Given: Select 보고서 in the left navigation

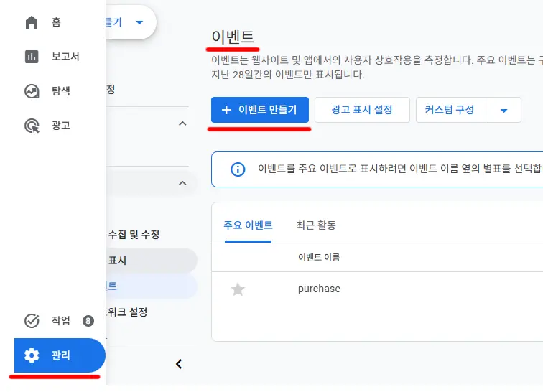Looking at the screenshot, I should click(x=65, y=57).
